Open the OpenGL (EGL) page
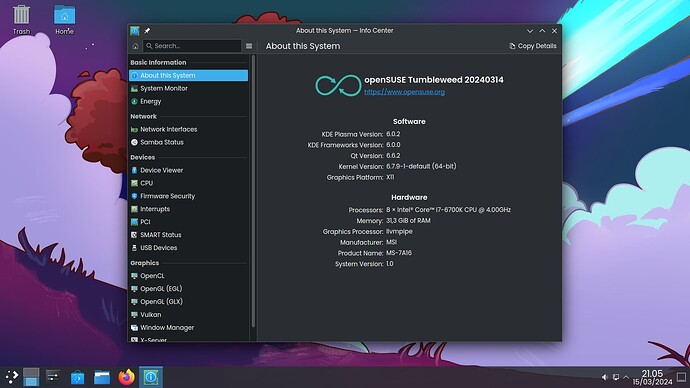Viewport: 690px width, 388px height. [188, 289]
